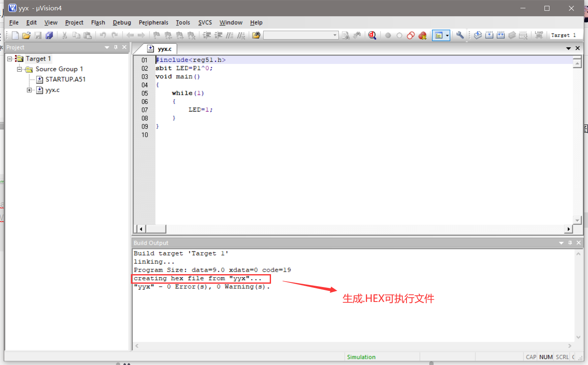Open the Project panel dropdown arrow
Image resolution: width=588 pixels, height=365 pixels.
point(107,47)
